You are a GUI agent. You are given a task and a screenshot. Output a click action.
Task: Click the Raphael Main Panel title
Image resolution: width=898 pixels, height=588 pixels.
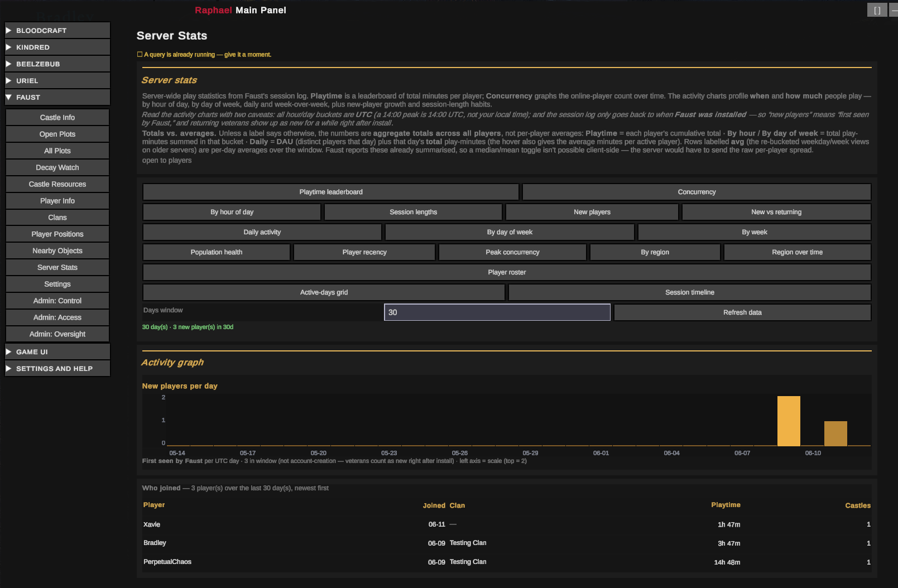point(241,10)
